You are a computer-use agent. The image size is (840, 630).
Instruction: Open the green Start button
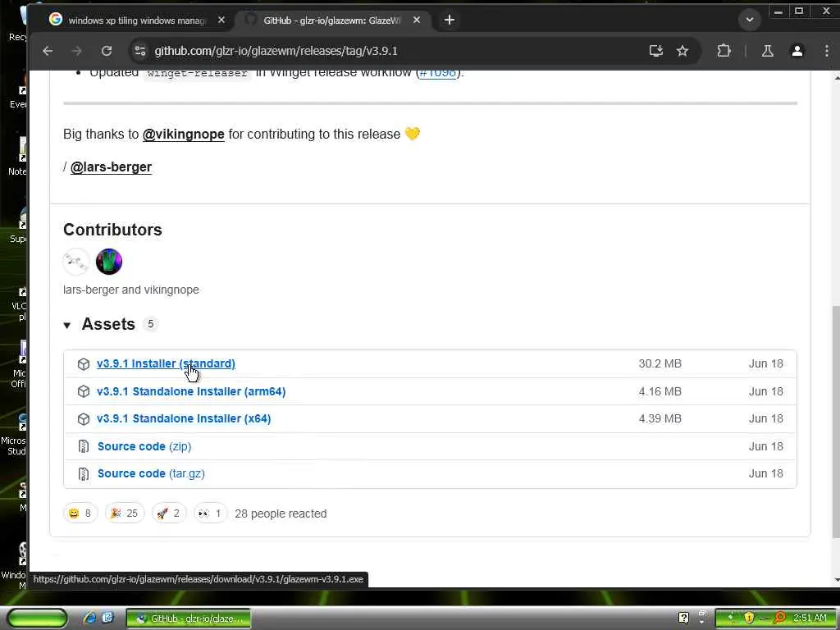point(38,618)
